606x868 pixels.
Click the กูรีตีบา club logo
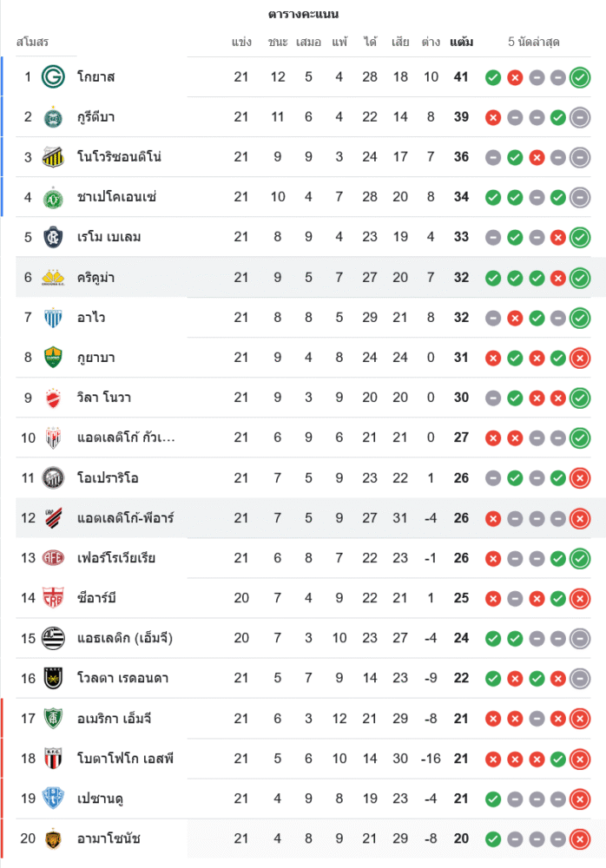click(x=54, y=117)
